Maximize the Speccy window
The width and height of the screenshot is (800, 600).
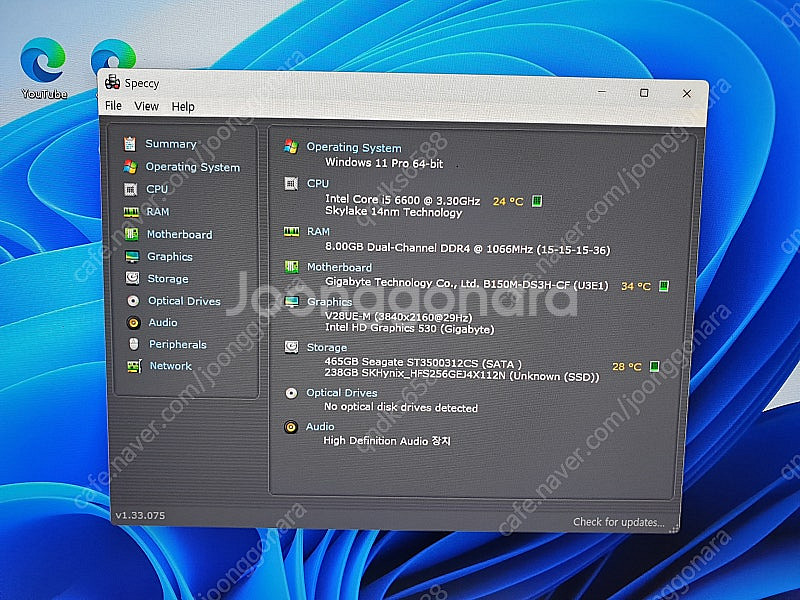pos(644,92)
